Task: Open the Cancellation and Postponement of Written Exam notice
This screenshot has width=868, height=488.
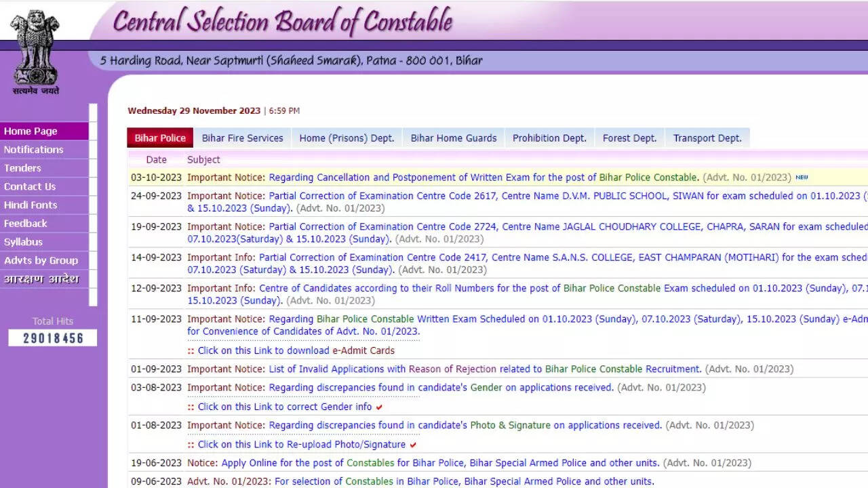Action: [x=484, y=178]
